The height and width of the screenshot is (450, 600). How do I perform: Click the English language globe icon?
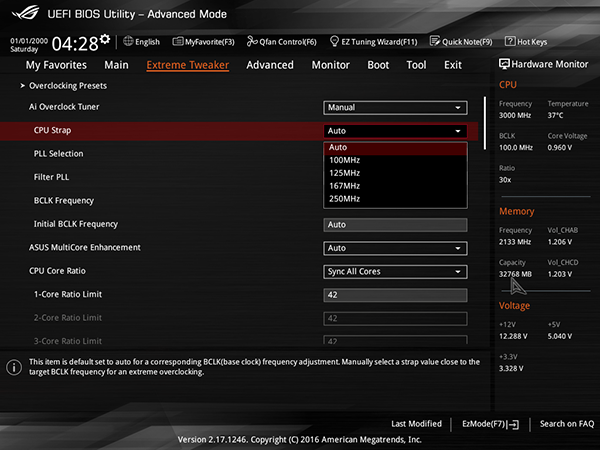128,41
